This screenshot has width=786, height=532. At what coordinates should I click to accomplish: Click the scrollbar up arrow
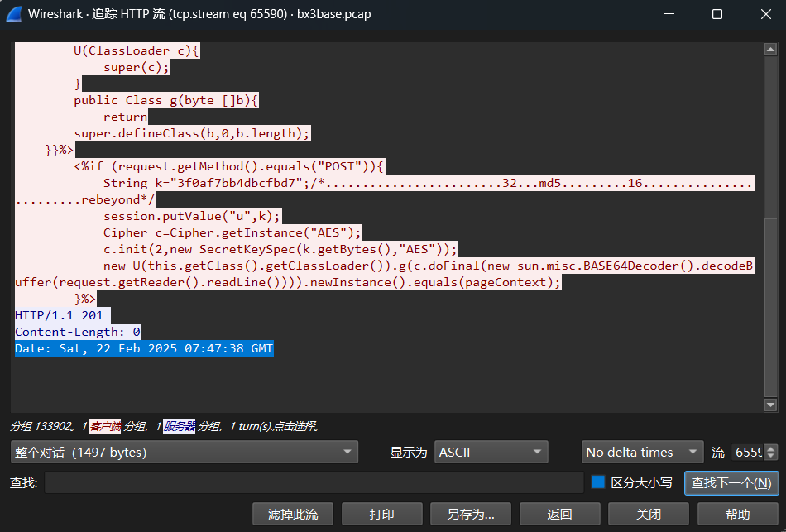(770, 50)
